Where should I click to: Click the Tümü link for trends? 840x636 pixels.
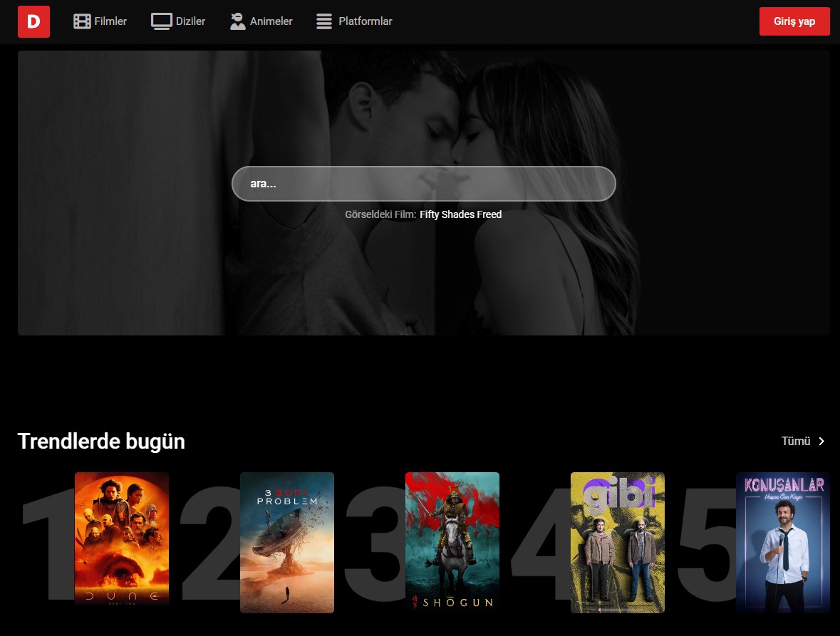[x=803, y=441]
